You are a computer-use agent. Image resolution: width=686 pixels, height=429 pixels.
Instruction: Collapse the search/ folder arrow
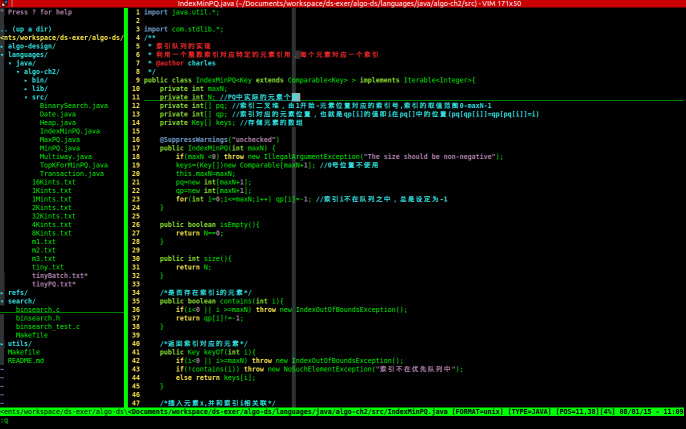click(2, 301)
